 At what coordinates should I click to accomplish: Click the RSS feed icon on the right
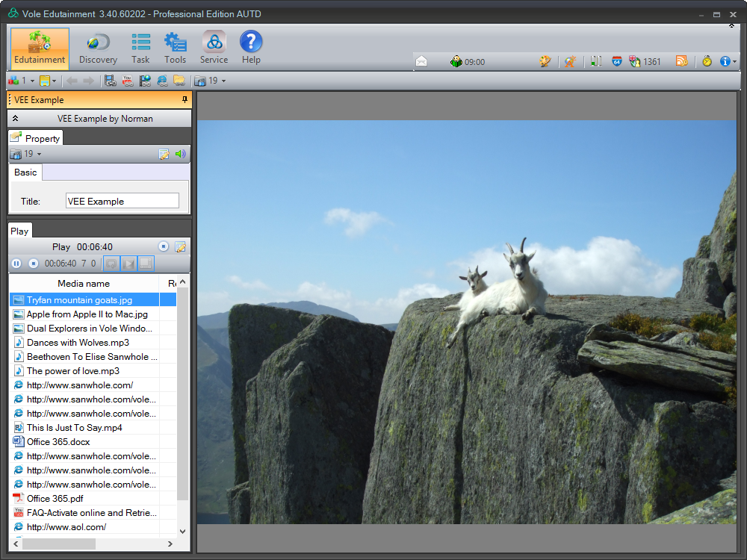point(681,61)
